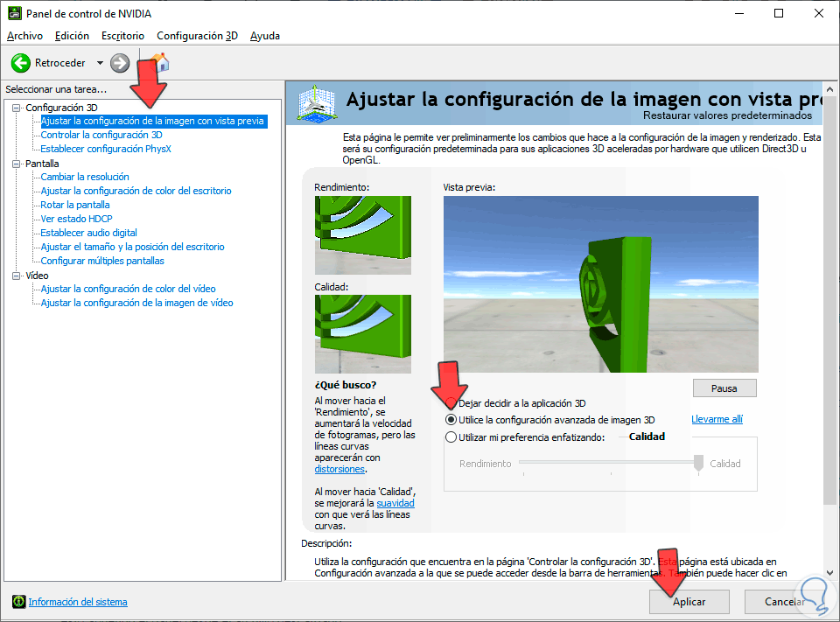Collapse the Configuración 3D tree node
Screen dimensions: 840x622
[16, 108]
